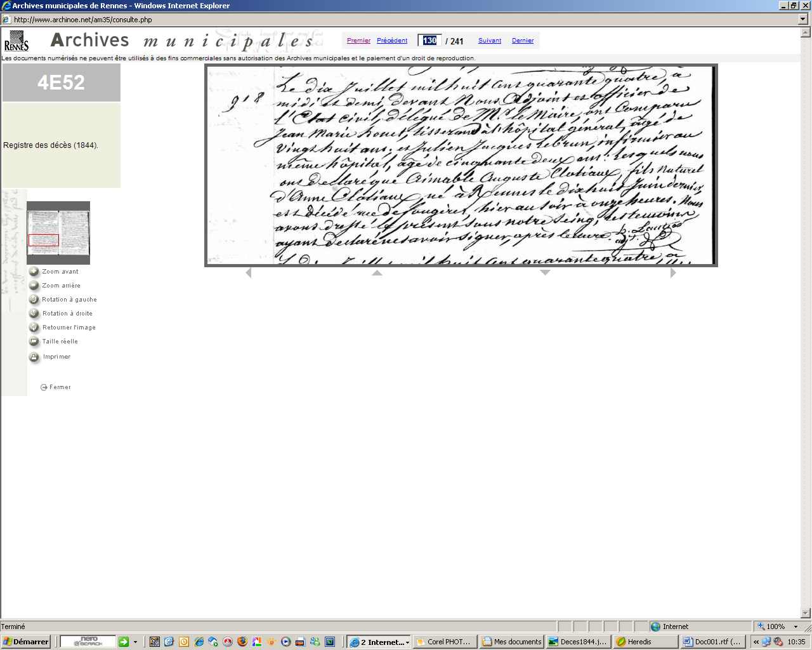The width and height of the screenshot is (812, 650).
Task: Print document with Imprimer icon
Action: [34, 357]
